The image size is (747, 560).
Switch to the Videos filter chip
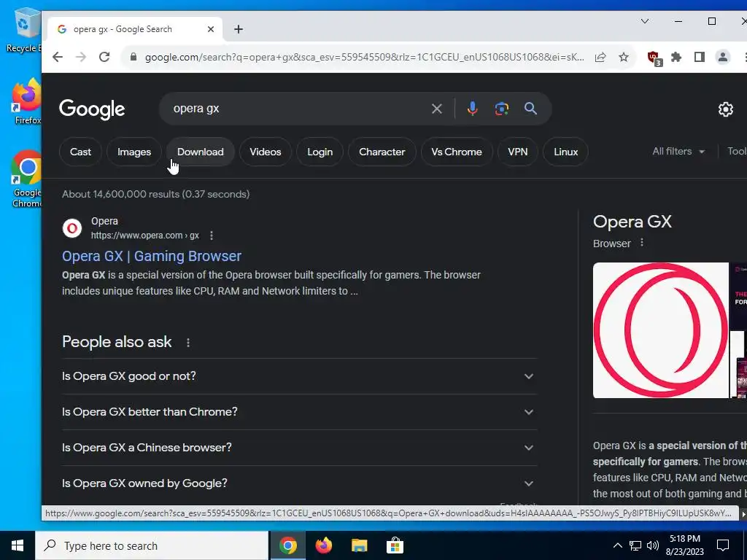click(266, 152)
